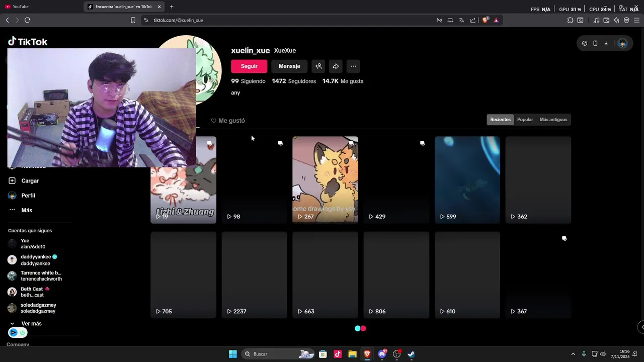Share the xuelin_xue profile via arrow icon
644x362 pixels.
(x=336, y=66)
